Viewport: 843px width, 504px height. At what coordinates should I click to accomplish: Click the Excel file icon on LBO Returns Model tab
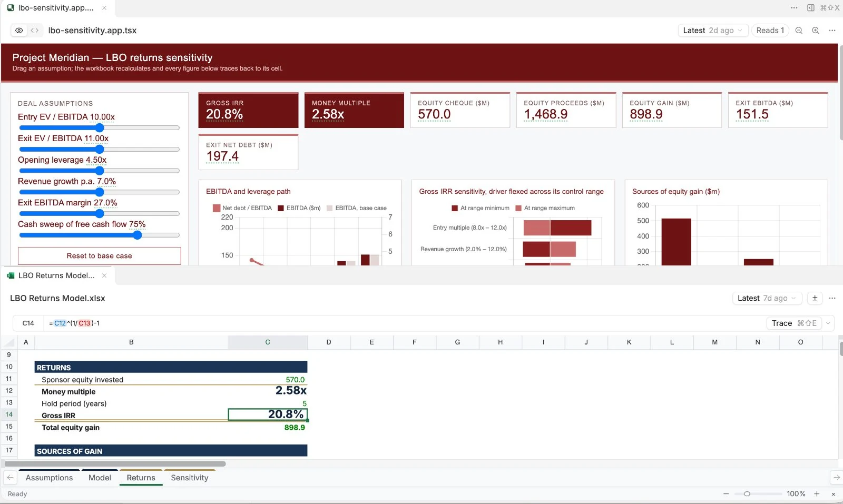(11, 275)
